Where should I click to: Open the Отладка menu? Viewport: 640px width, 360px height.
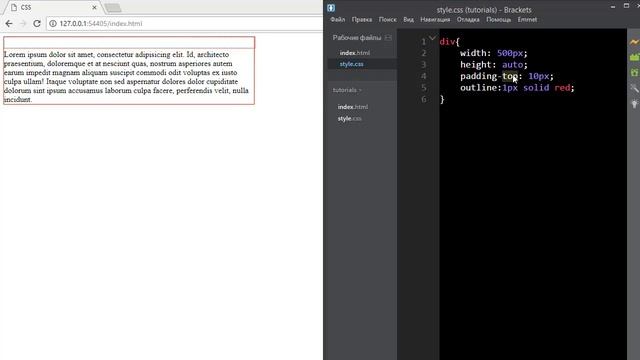coord(468,19)
